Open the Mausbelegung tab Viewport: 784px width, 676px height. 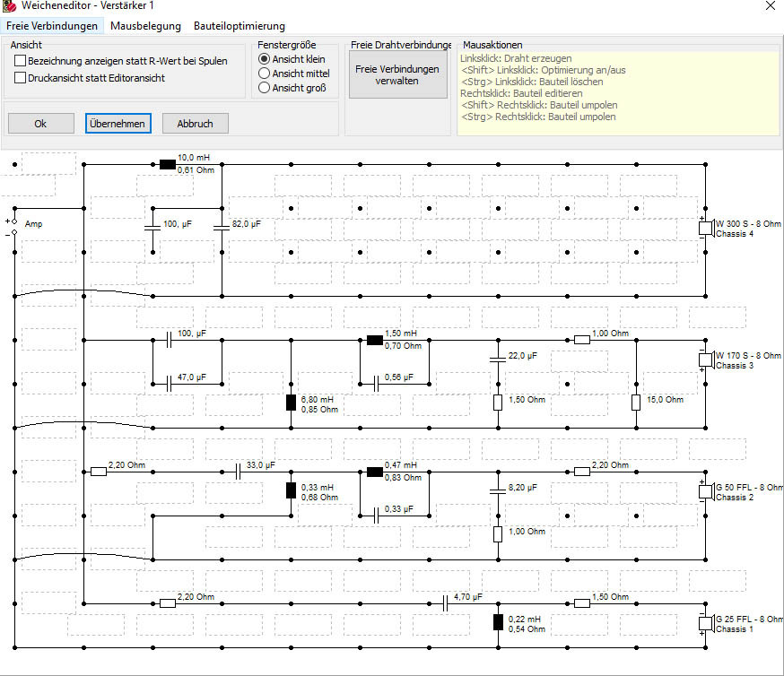coord(145,26)
